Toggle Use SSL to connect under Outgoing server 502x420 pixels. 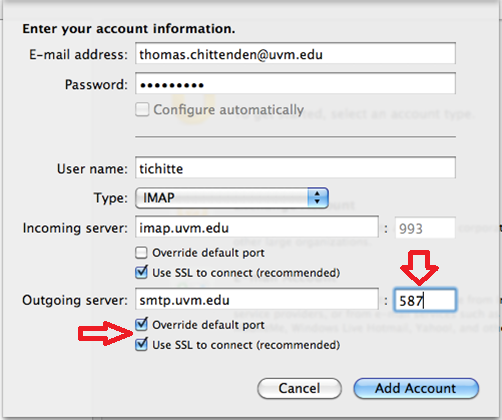(x=141, y=344)
